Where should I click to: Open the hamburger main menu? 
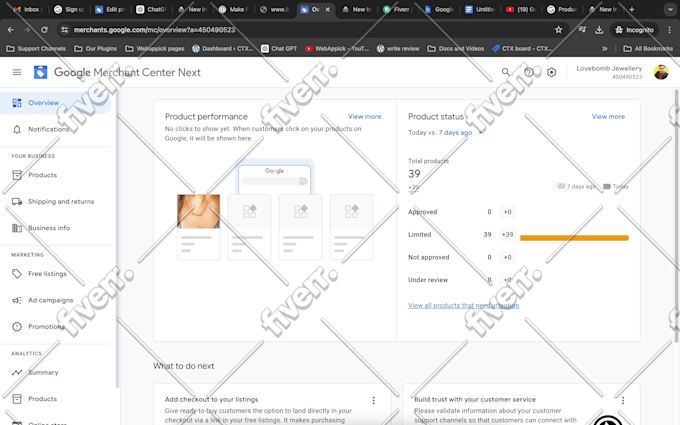tap(17, 72)
